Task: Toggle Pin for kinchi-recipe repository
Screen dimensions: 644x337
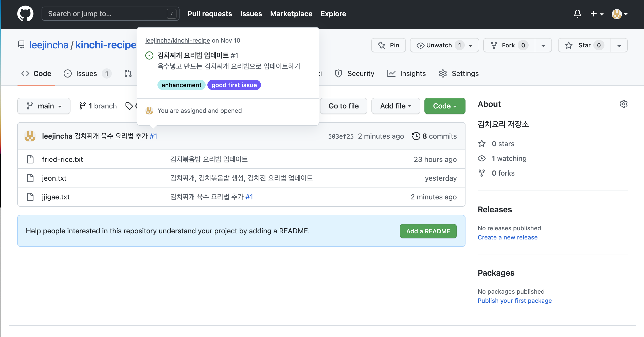Action: (x=388, y=45)
